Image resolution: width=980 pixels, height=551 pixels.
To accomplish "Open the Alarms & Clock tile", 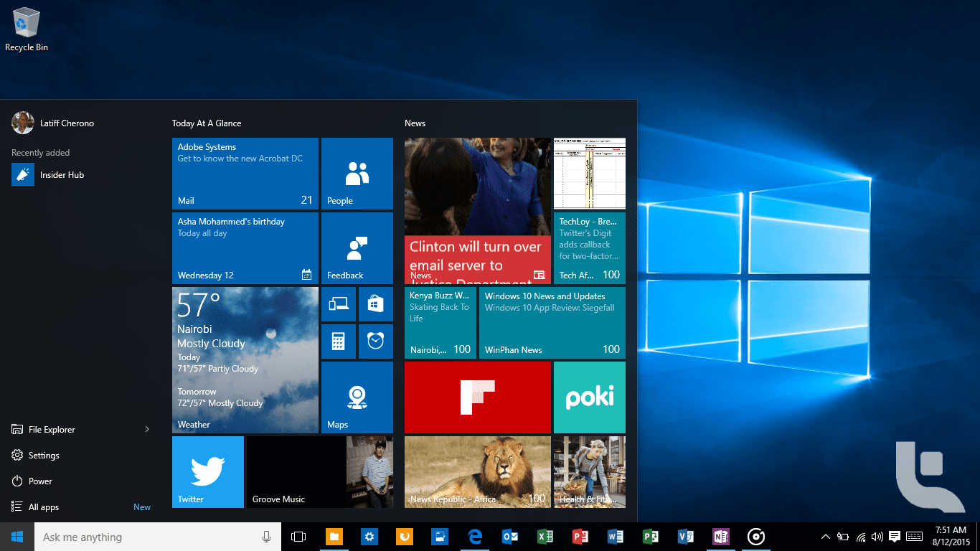I will pos(376,342).
